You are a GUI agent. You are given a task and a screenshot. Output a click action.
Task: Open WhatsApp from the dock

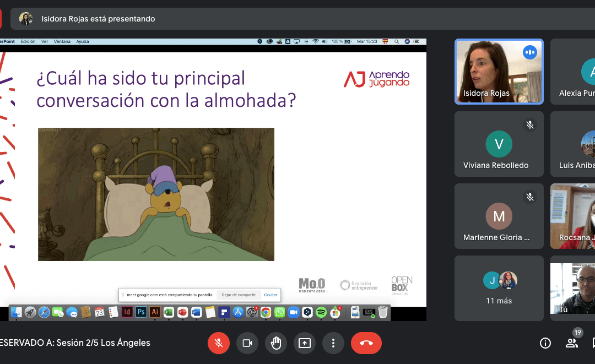point(280,312)
